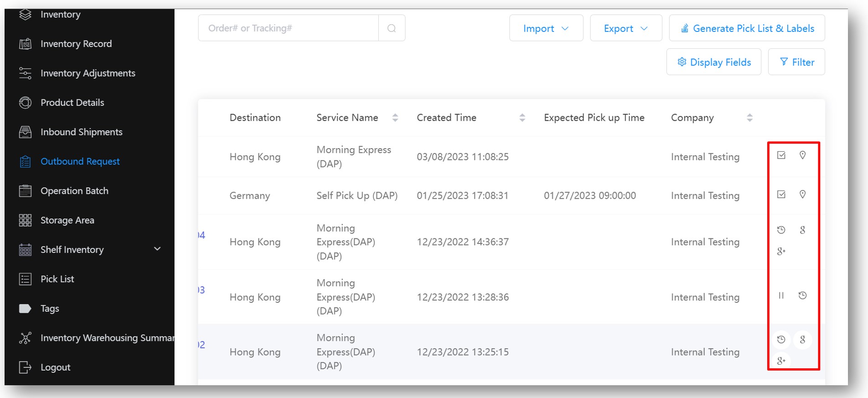The image size is (868, 398).
Task: Open Inbound Shipments from the sidebar
Action: (x=81, y=132)
